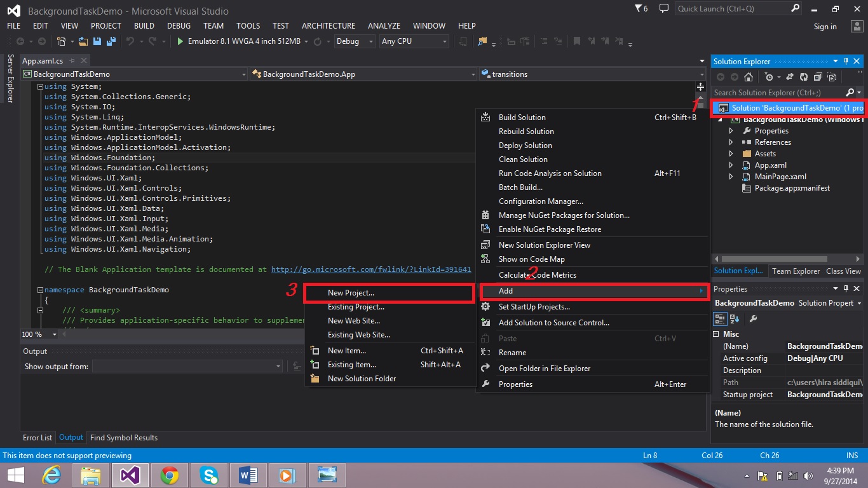Open Google Chrome from the taskbar

(x=169, y=475)
